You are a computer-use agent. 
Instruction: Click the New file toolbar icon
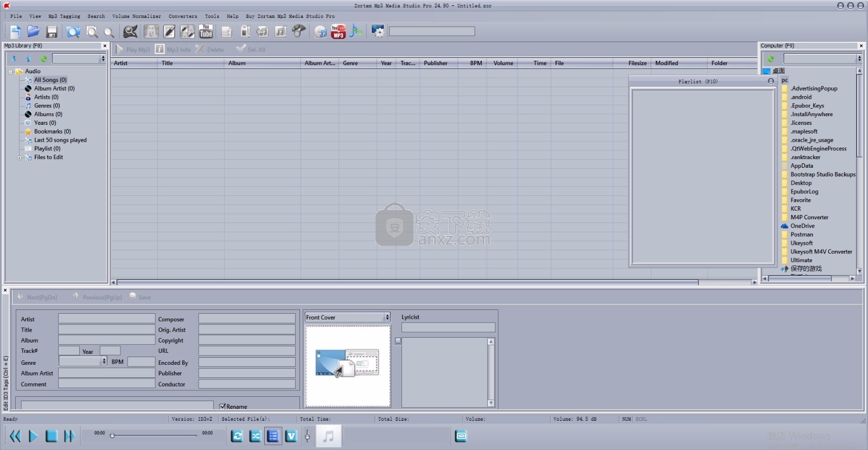pyautogui.click(x=15, y=31)
